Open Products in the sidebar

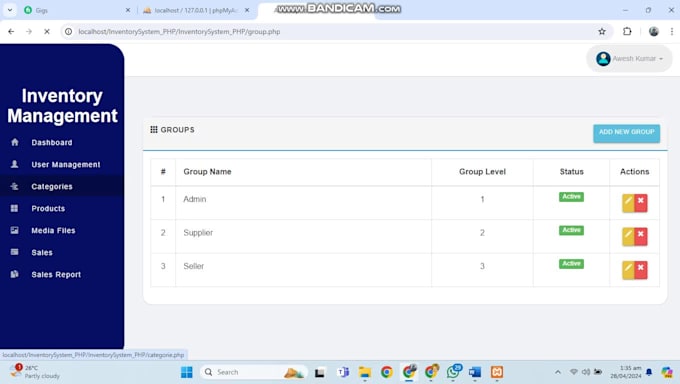click(48, 208)
